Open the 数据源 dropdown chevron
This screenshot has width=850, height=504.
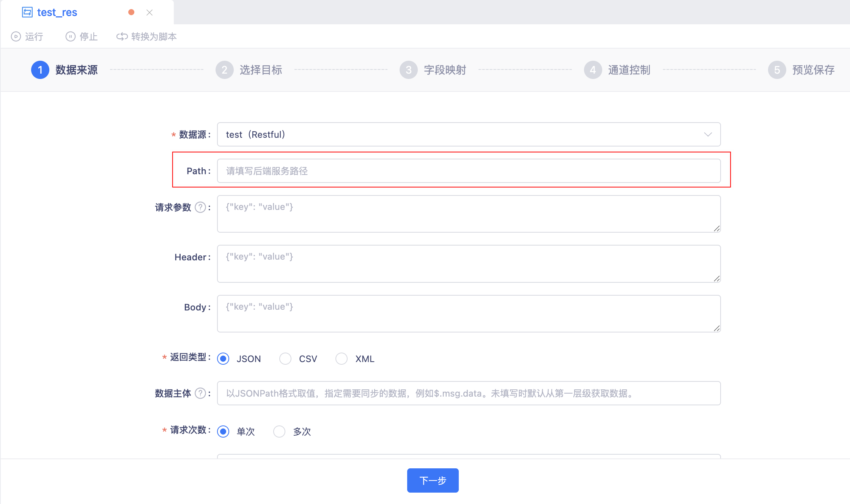pyautogui.click(x=708, y=134)
